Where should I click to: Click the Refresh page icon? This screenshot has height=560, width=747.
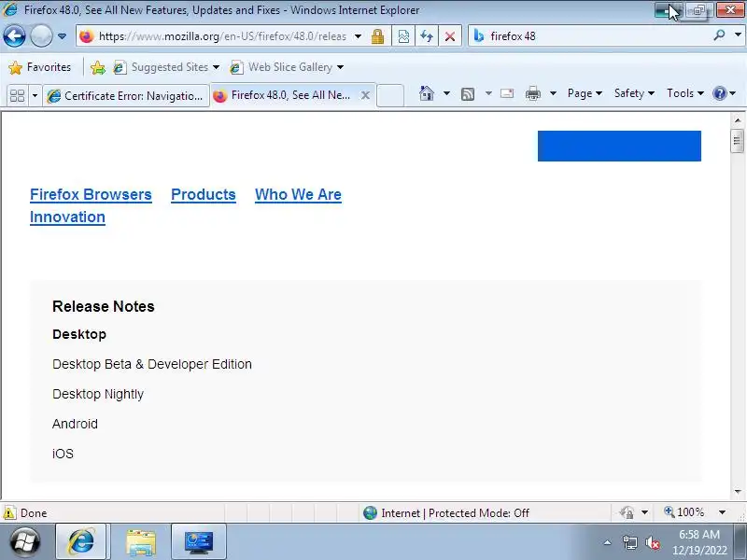[427, 36]
